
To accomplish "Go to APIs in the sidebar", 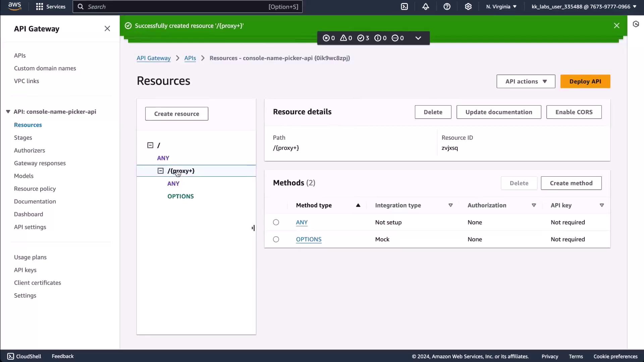I will tap(20, 55).
